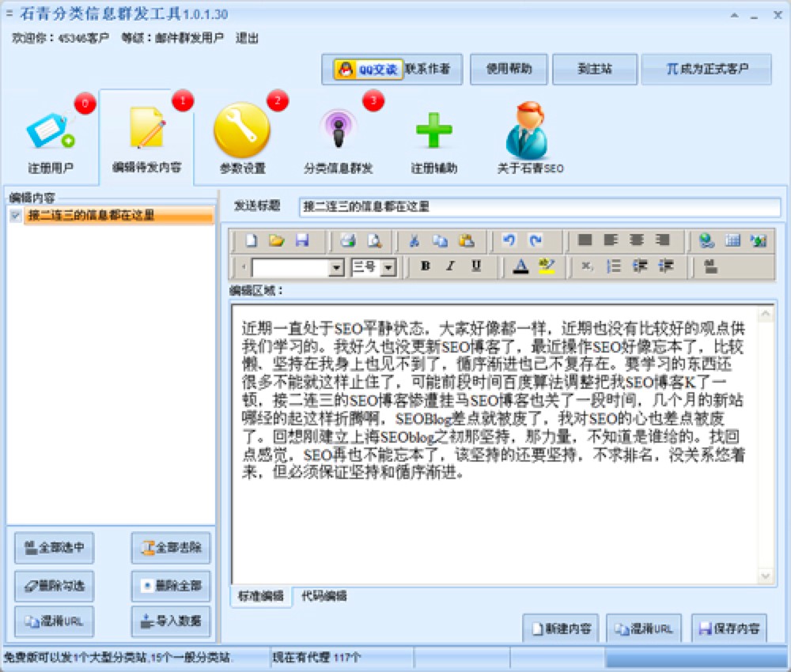791x672 pixels.
Task: Open the 参数设置 wrench icon
Action: click(241, 130)
